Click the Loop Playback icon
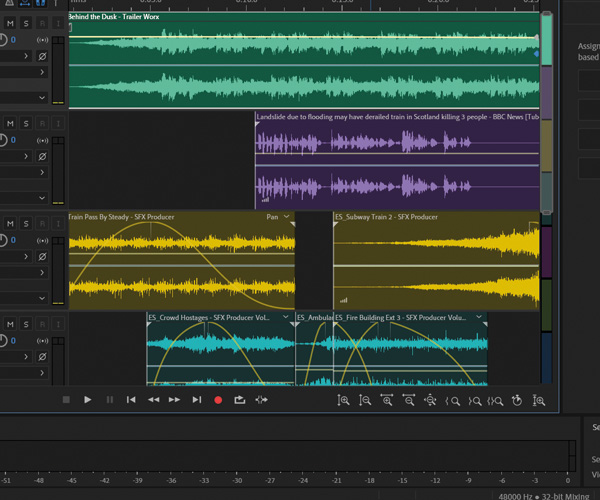The image size is (600, 500). 240,400
